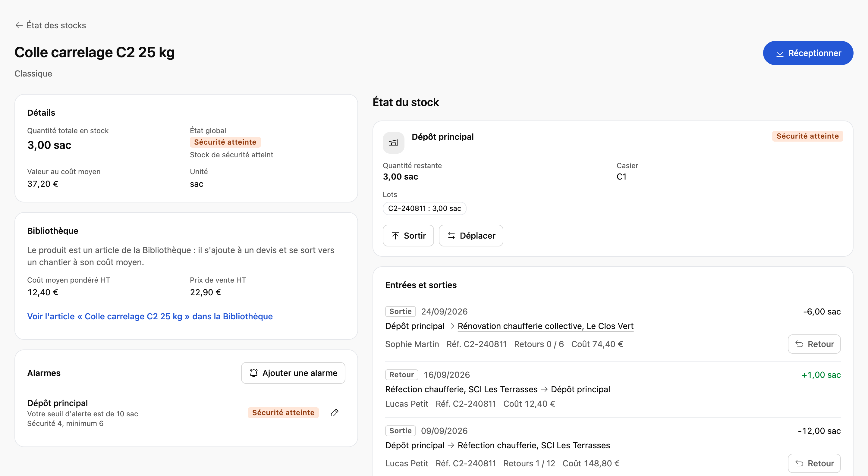Click value 37,20 € under Valeur au coût moyen

[x=43, y=184]
